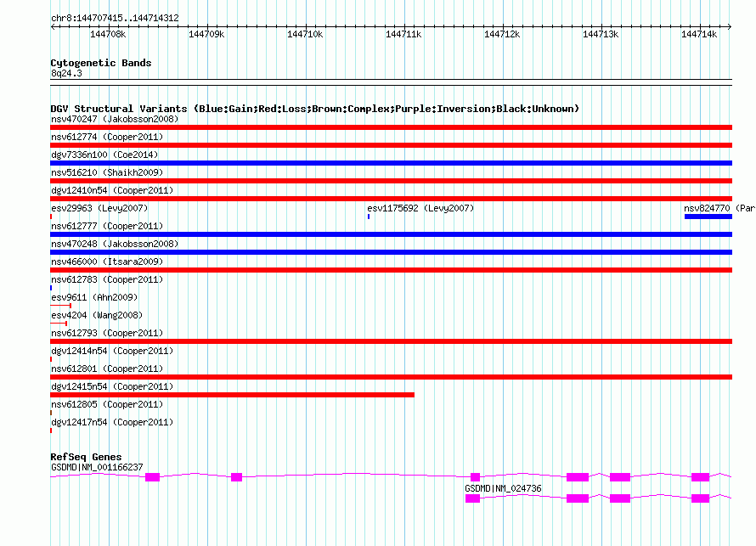The width and height of the screenshot is (756, 546).
Task: Click the partial red bar for dgv12415n54
Action: [x=233, y=395]
